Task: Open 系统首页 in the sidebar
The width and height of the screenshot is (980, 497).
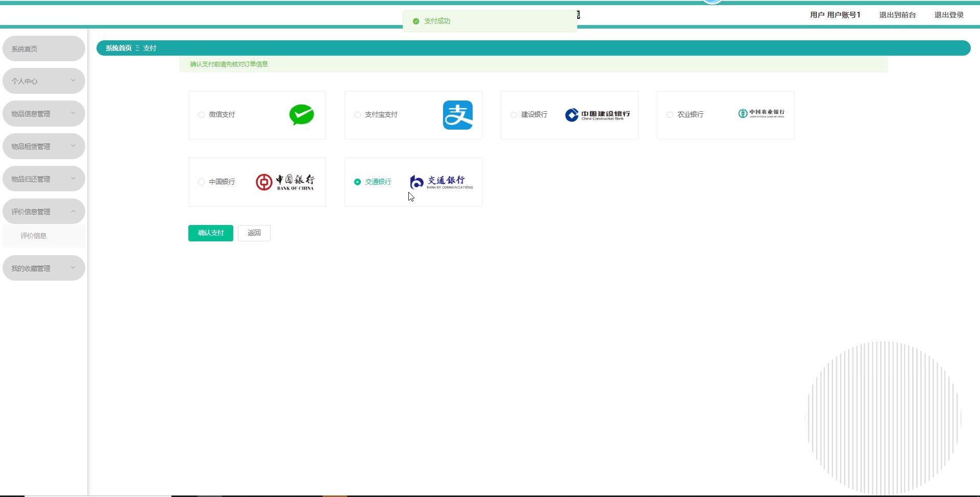Action: [x=44, y=48]
